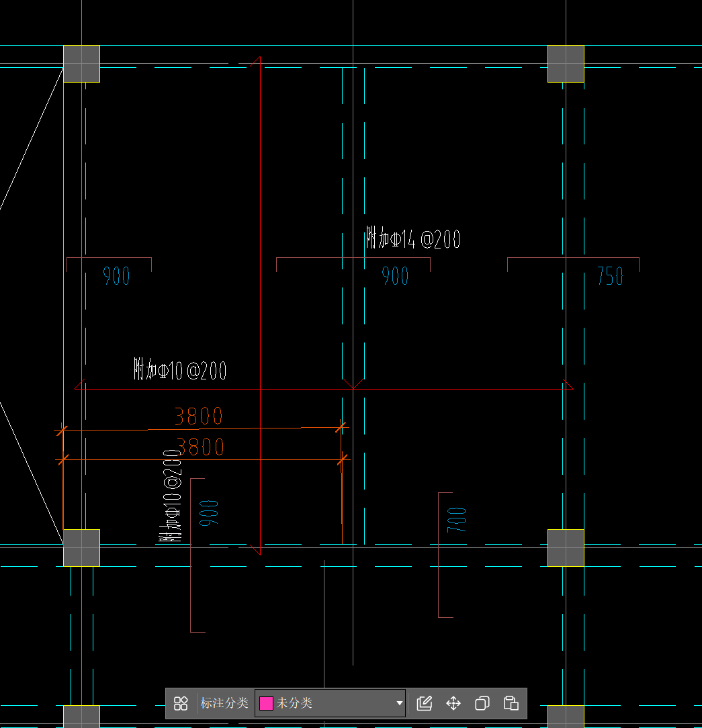Click the copy icon in the floating toolbar
Viewport: 702px width, 728px height.
482,703
